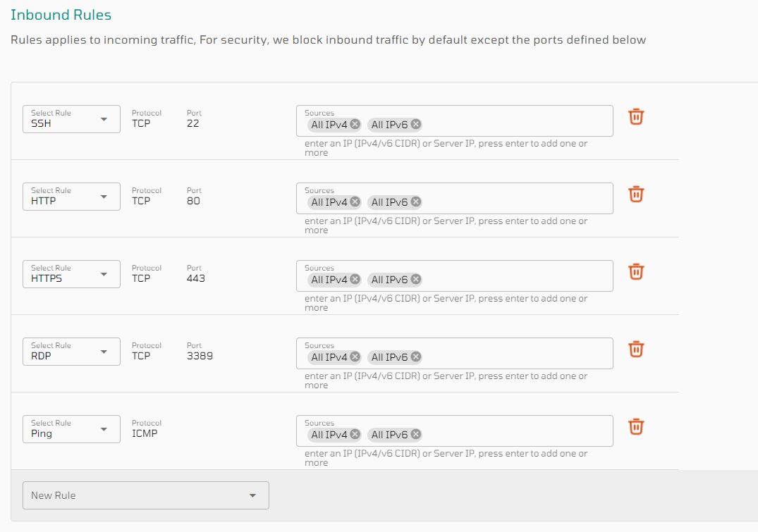Click the HTTPS rule selector box

point(71,274)
